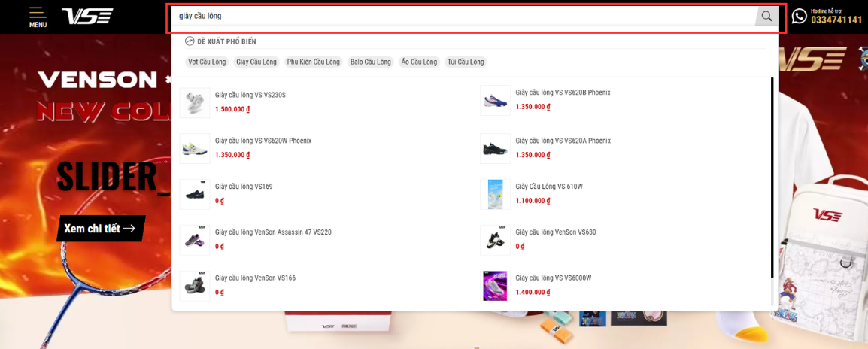Open thumbnail of VS VS6000W shoe
The width and height of the screenshot is (868, 349).
tap(495, 285)
